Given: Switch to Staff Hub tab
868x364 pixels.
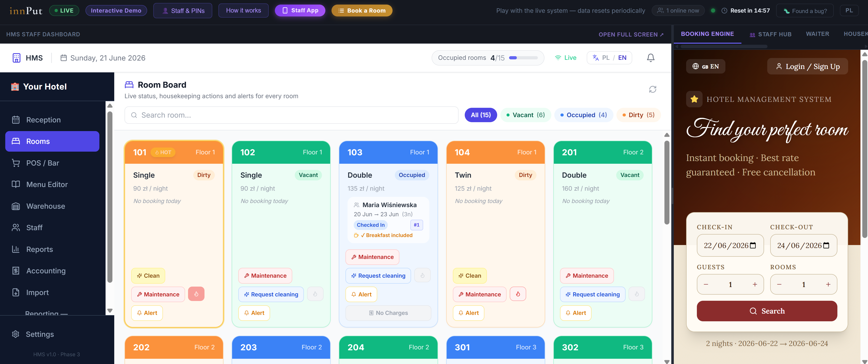Looking at the screenshot, I should coord(770,34).
